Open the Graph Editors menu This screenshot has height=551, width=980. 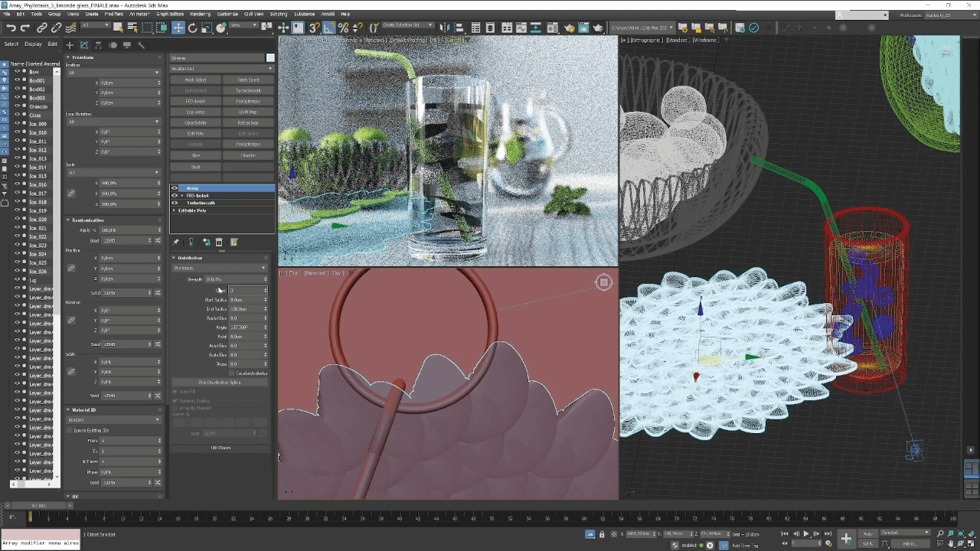coord(170,13)
